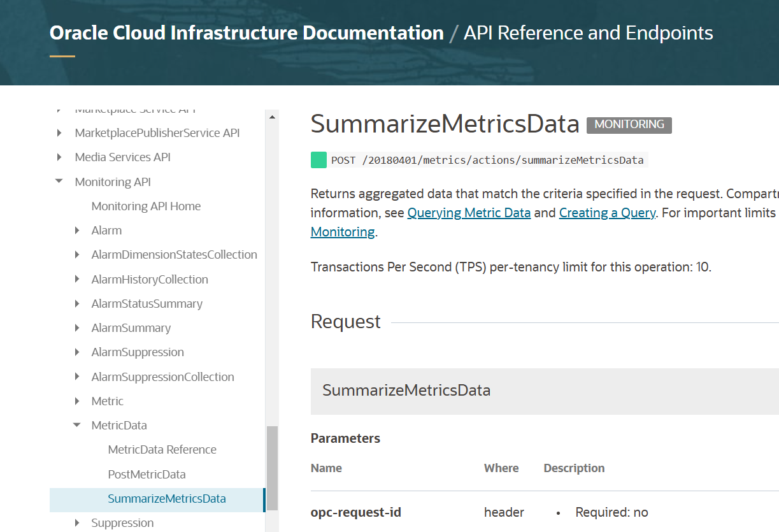
Task: Expand the MarketplacePublisherService API tree node
Action: (59, 133)
